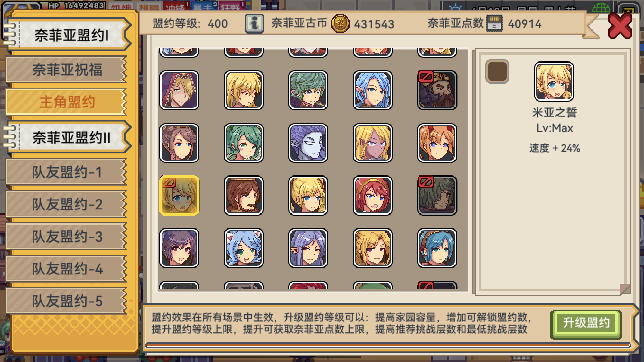
Task: Click the Nafia ancient coin icon
Action: click(x=340, y=23)
